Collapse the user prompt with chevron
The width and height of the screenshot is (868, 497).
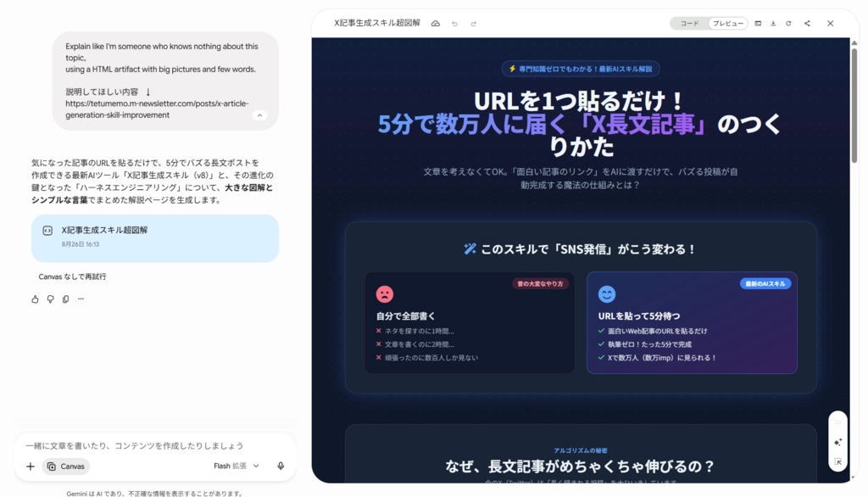(259, 115)
